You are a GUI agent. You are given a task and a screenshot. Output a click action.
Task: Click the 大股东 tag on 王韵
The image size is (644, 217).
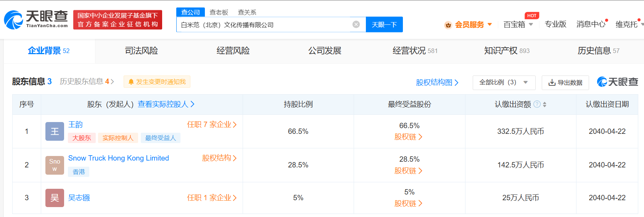(x=82, y=138)
